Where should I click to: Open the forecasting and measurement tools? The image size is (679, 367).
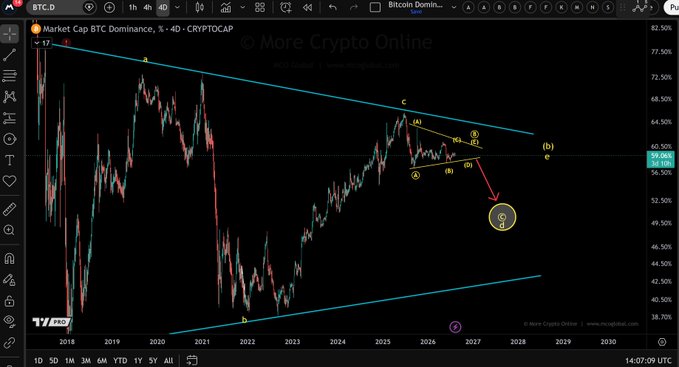[x=10, y=118]
